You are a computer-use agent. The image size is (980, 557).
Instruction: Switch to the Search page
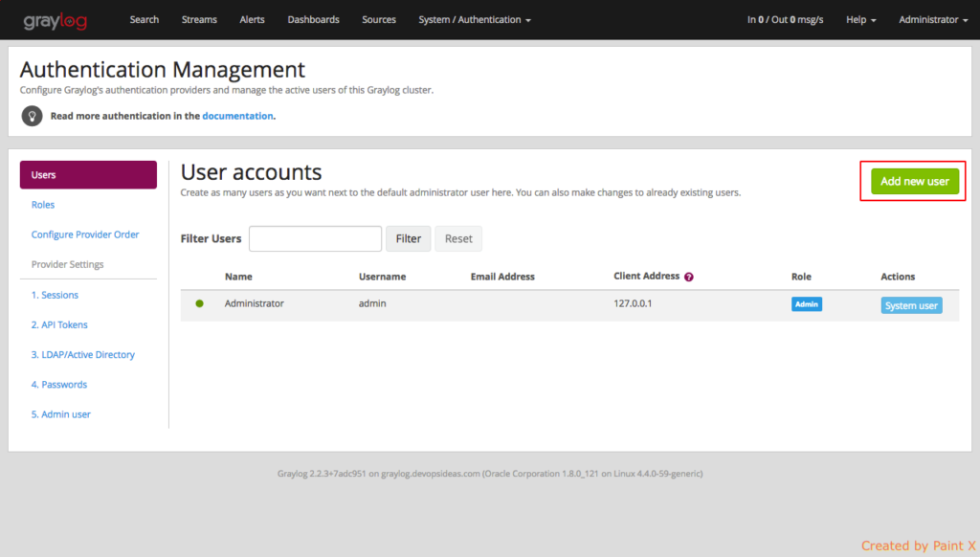(144, 19)
